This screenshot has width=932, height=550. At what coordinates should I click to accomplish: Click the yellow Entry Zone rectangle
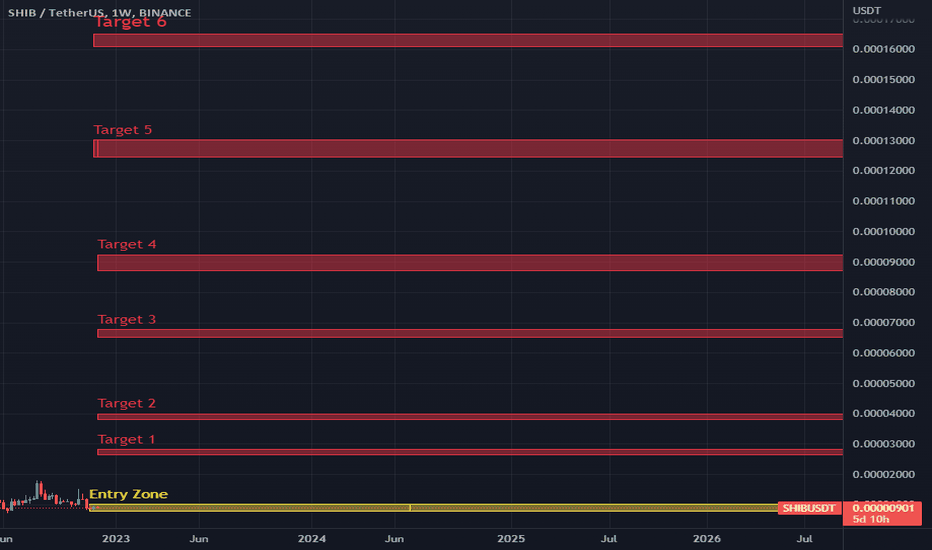tap(433, 508)
